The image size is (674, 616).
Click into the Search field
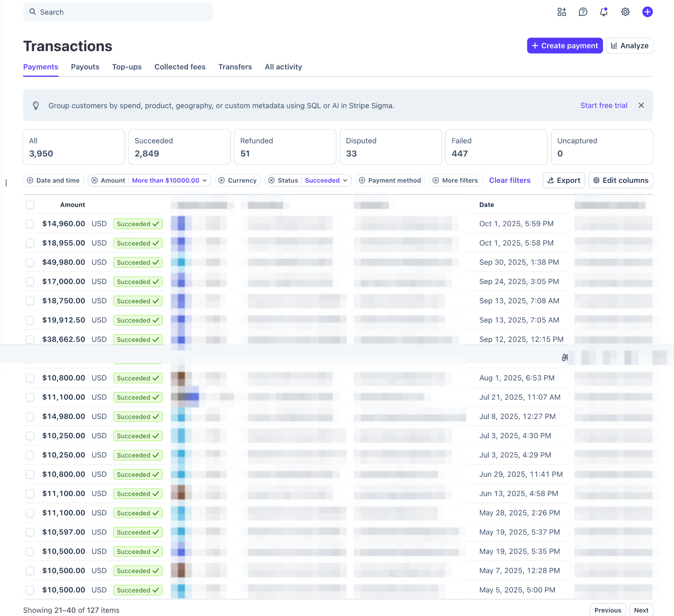tap(118, 12)
